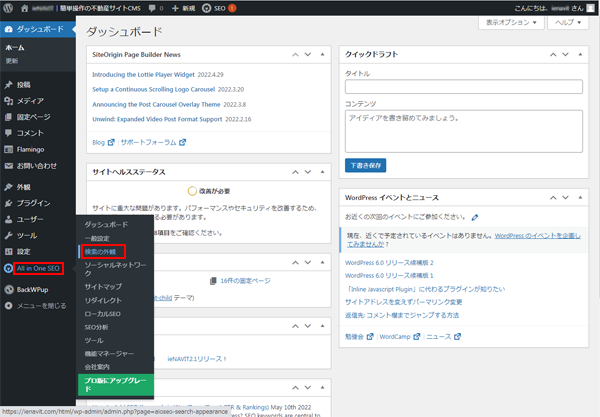Select ダッシュボード in All in One SEO submenu
The image size is (600, 417).
click(106, 224)
